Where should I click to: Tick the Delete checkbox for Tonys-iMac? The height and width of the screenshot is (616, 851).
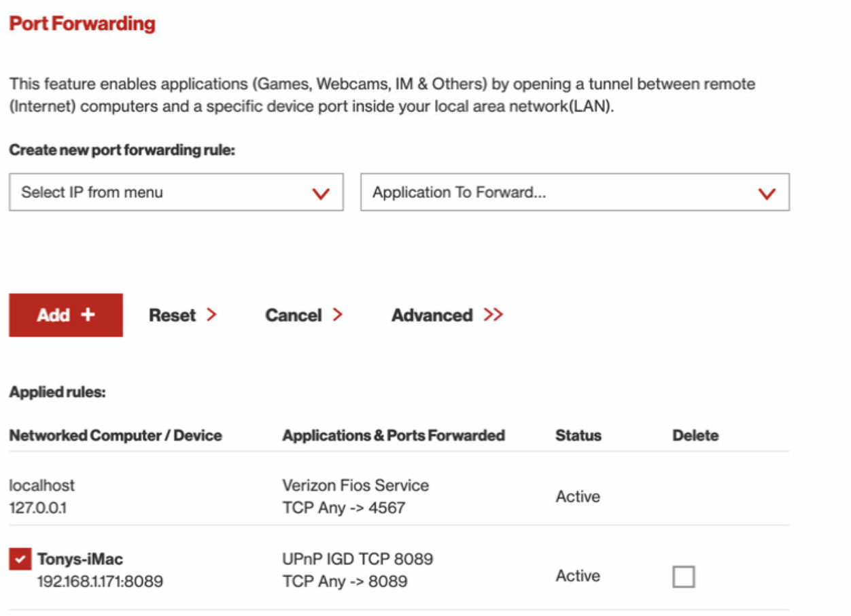(x=683, y=577)
